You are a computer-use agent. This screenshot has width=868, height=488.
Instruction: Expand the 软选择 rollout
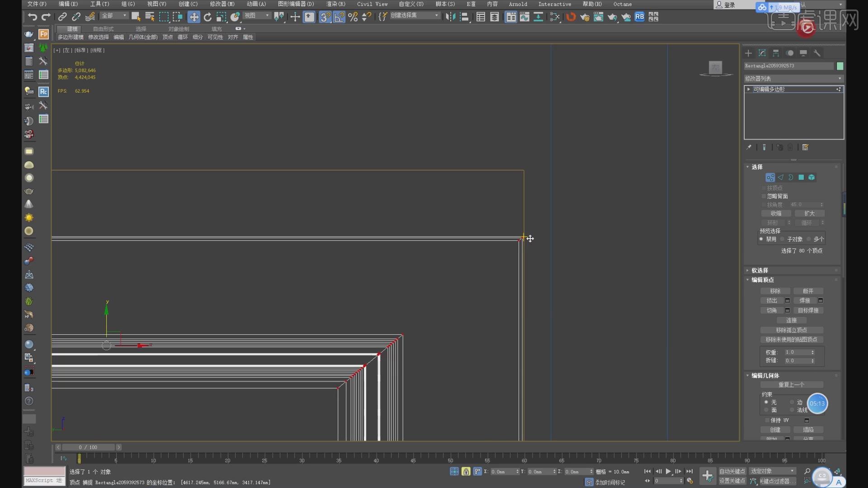(759, 270)
